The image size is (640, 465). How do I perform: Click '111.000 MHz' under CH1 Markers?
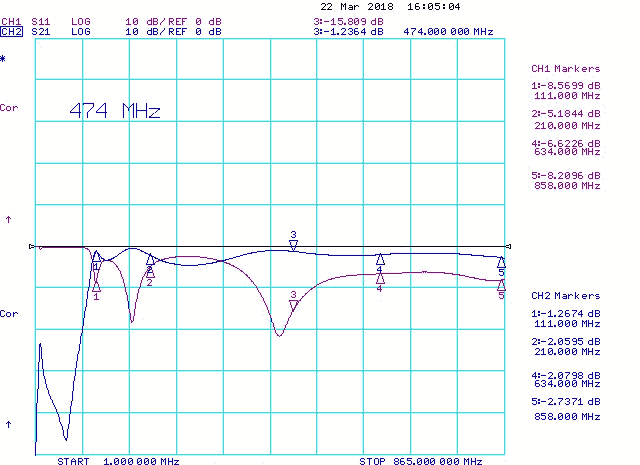pyautogui.click(x=567, y=96)
